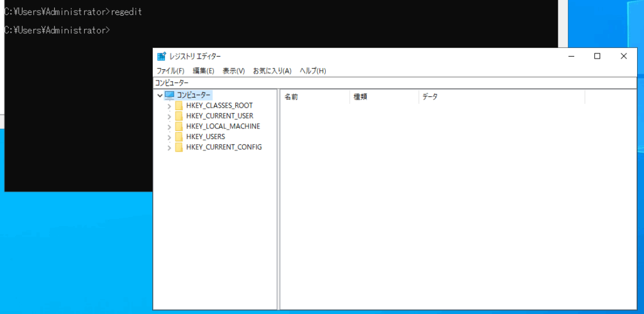
Task: Click the HKEY_LOCAL_MACHINE folder icon
Action: [x=179, y=126]
